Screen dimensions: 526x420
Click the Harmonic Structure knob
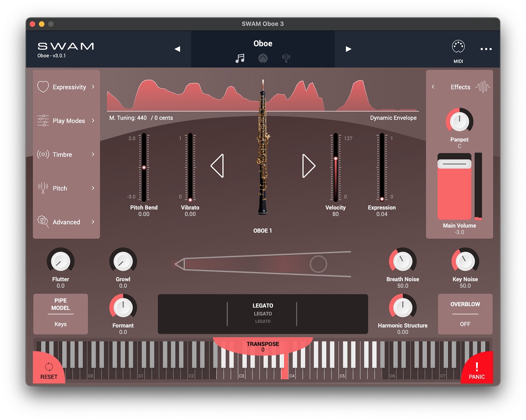pyautogui.click(x=402, y=307)
